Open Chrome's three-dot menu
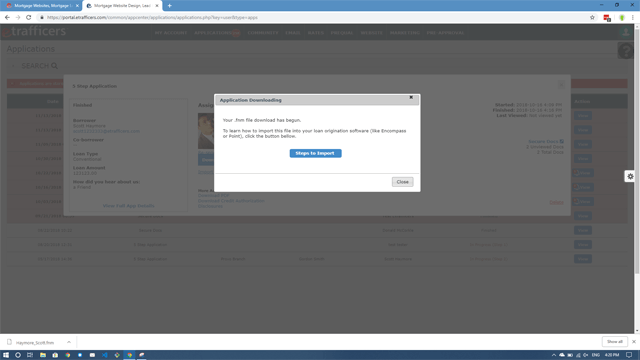This screenshot has height=360, width=640. point(633,18)
